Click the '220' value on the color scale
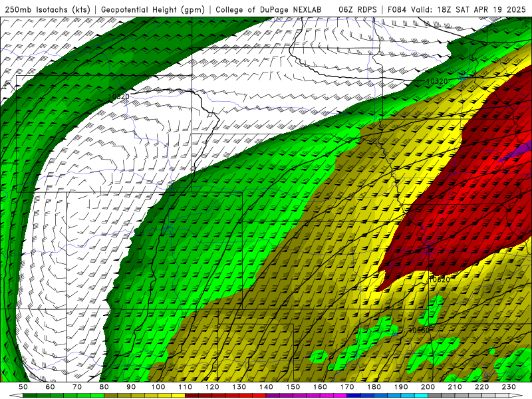 482,387
